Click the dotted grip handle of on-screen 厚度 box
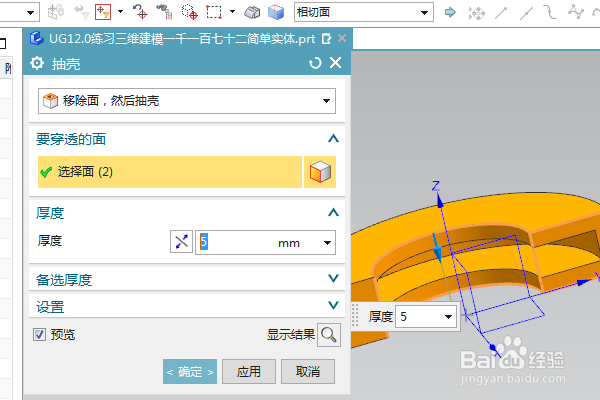Image resolution: width=600 pixels, height=400 pixels. click(x=355, y=316)
